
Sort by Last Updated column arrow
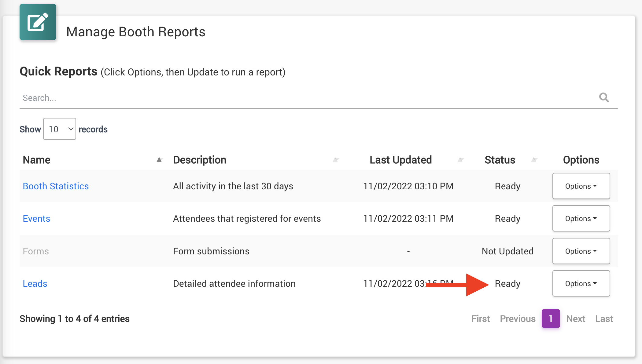coord(461,160)
